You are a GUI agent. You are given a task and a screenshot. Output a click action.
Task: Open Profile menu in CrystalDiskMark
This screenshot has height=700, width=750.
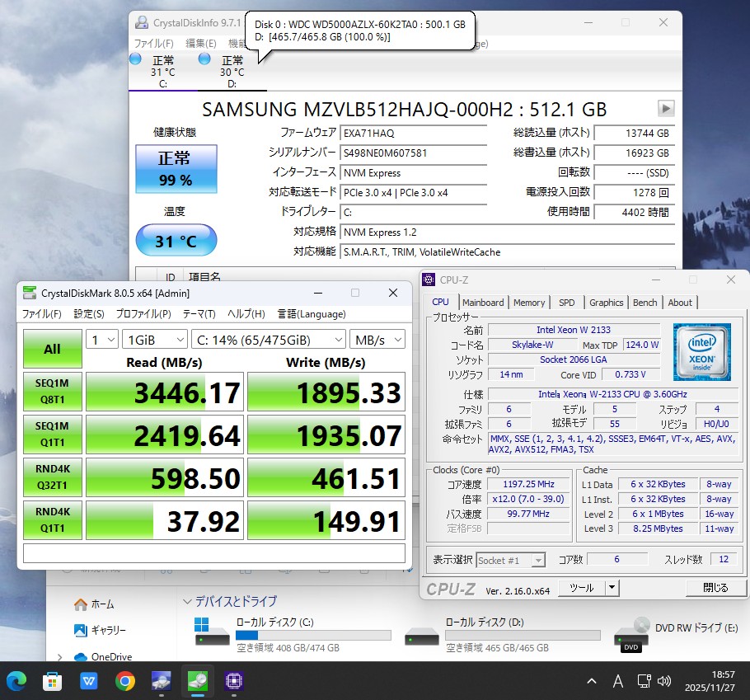tap(143, 314)
